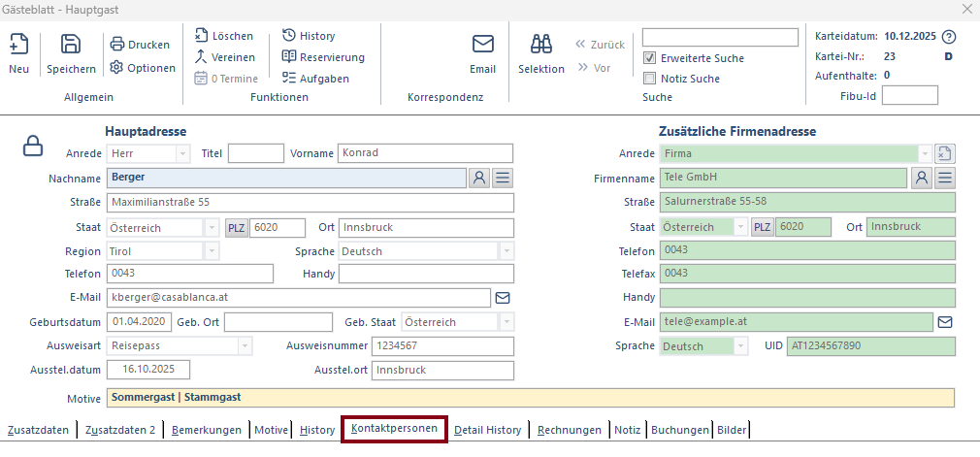The width and height of the screenshot is (980, 457).
Task: Send mail via envelope beside kberger e-mail
Action: (503, 298)
